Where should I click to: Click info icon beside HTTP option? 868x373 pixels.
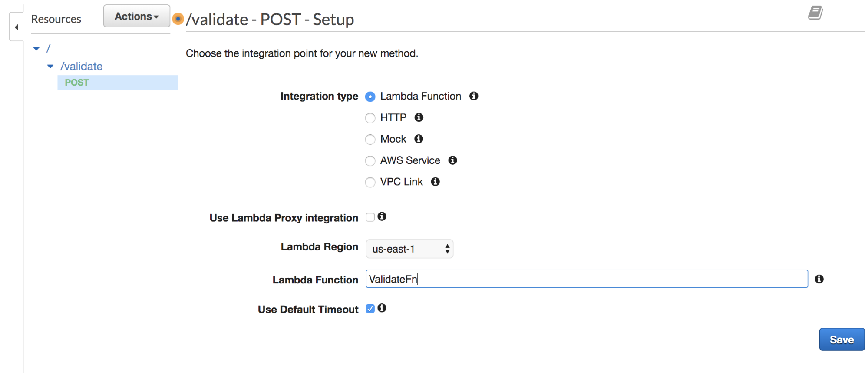pos(419,117)
